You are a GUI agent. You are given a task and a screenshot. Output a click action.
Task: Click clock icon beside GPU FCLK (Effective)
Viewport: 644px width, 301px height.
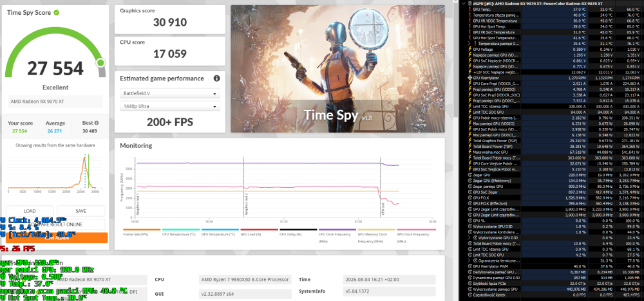[x=471, y=203]
